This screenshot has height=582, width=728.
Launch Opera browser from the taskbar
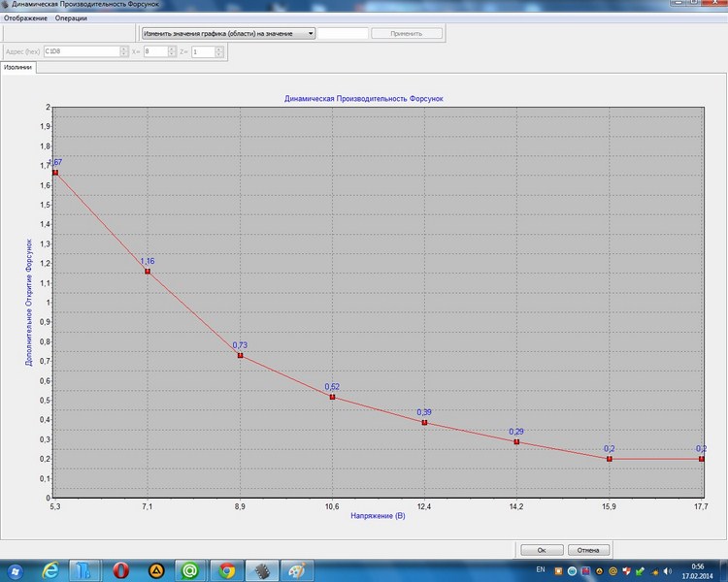pyautogui.click(x=121, y=569)
